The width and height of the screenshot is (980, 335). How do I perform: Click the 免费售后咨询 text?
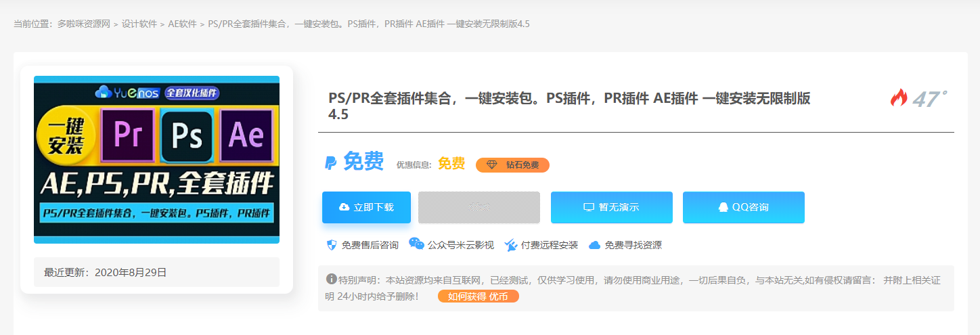(370, 245)
